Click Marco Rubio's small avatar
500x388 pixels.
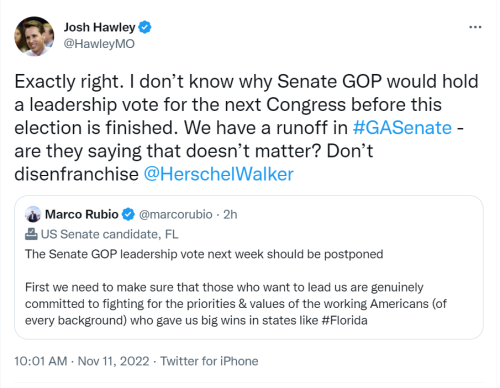(33, 214)
